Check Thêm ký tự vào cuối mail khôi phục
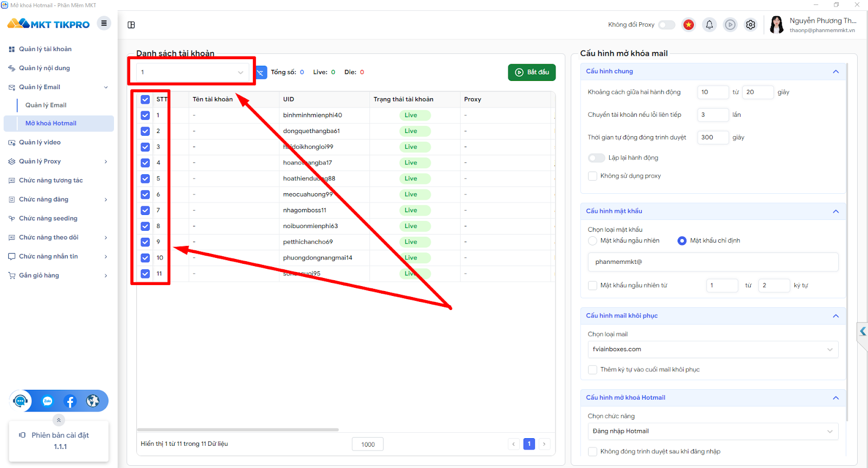 [592, 370]
